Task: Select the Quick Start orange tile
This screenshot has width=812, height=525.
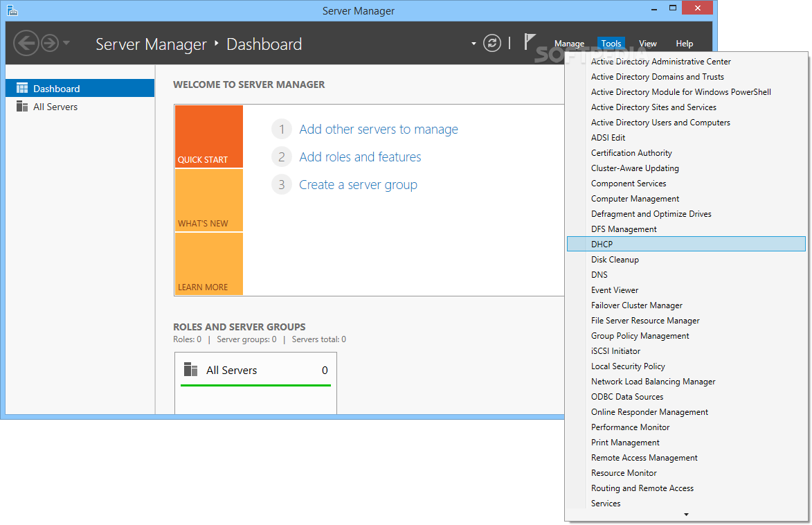Action: tap(208, 136)
